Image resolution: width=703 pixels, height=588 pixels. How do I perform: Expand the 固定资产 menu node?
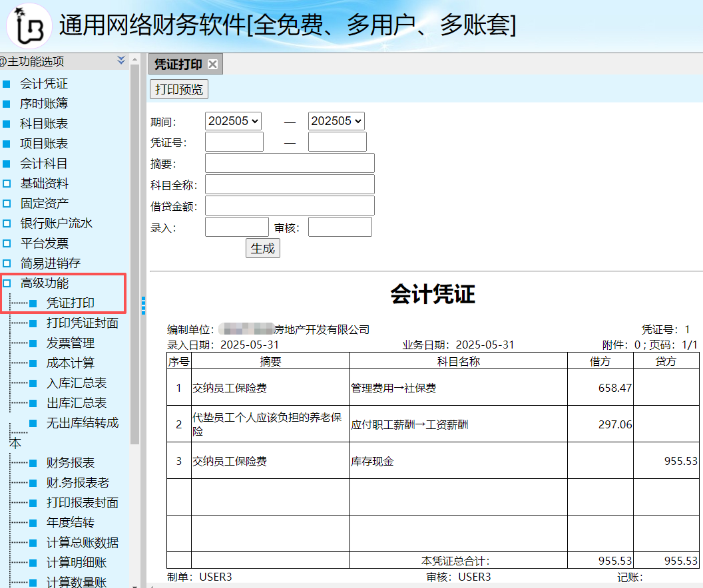(7, 204)
